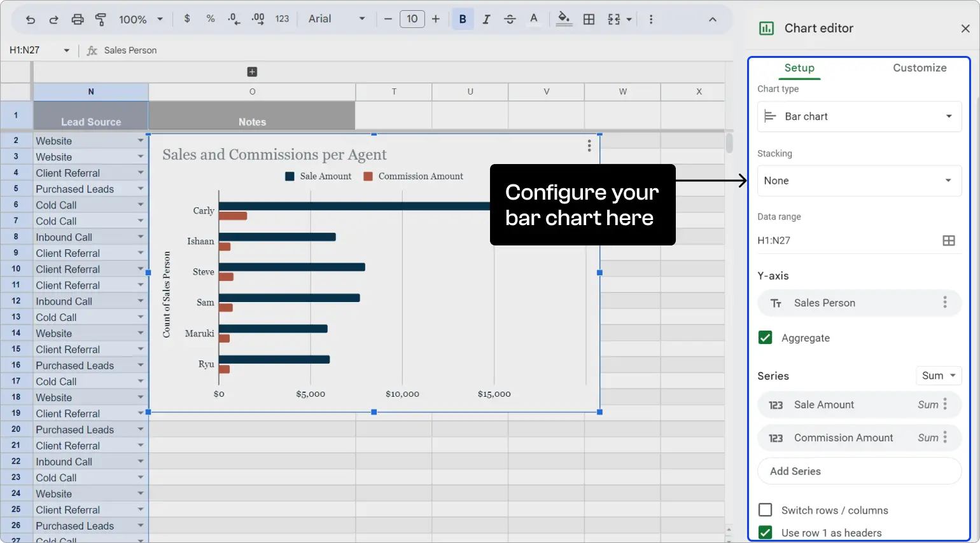Open the Series Sum aggregation dropdown

939,375
